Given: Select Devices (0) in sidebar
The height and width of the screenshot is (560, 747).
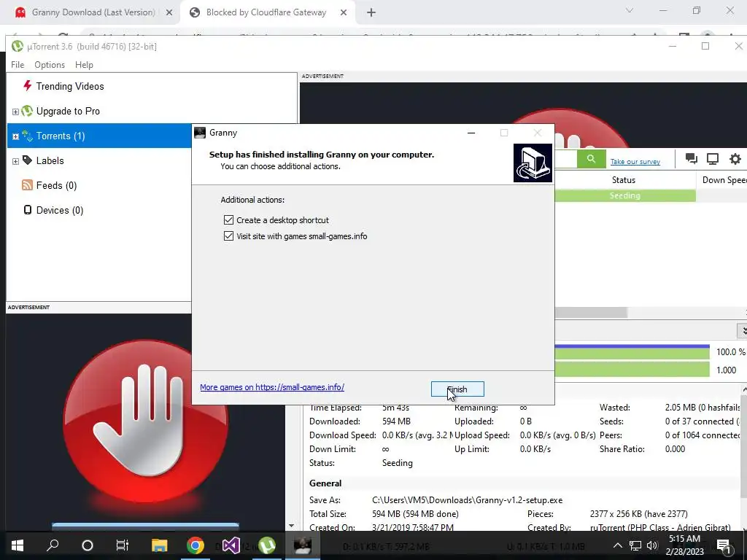Looking at the screenshot, I should tap(60, 211).
